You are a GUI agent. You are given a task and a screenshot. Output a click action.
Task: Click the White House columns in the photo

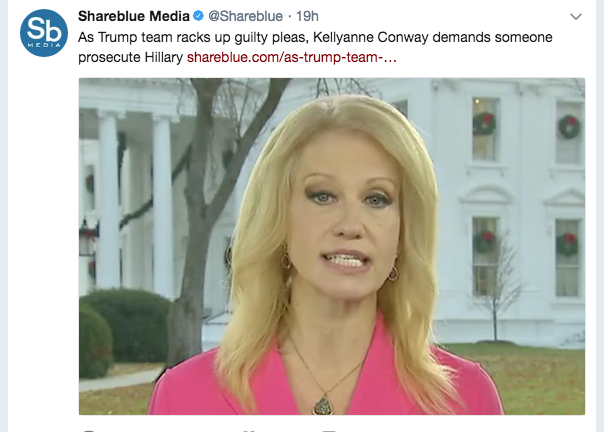pyautogui.click(x=135, y=204)
